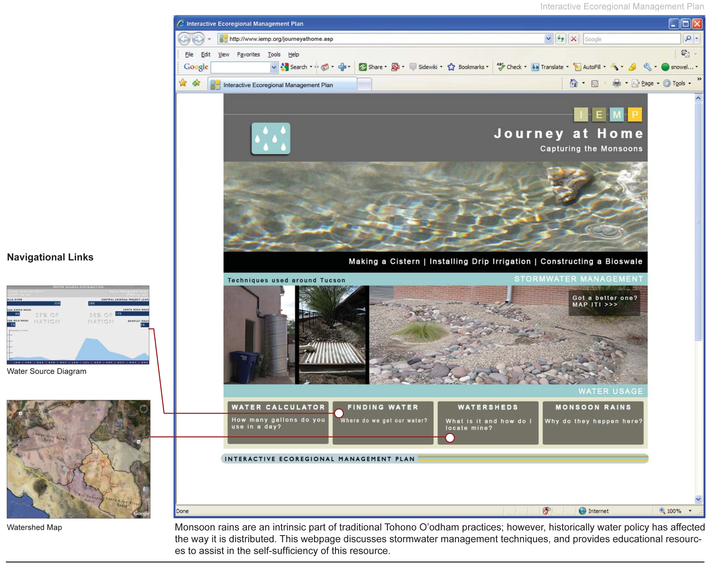Click the Add to Favorites icon
This screenshot has height=564, width=728.
(196, 83)
